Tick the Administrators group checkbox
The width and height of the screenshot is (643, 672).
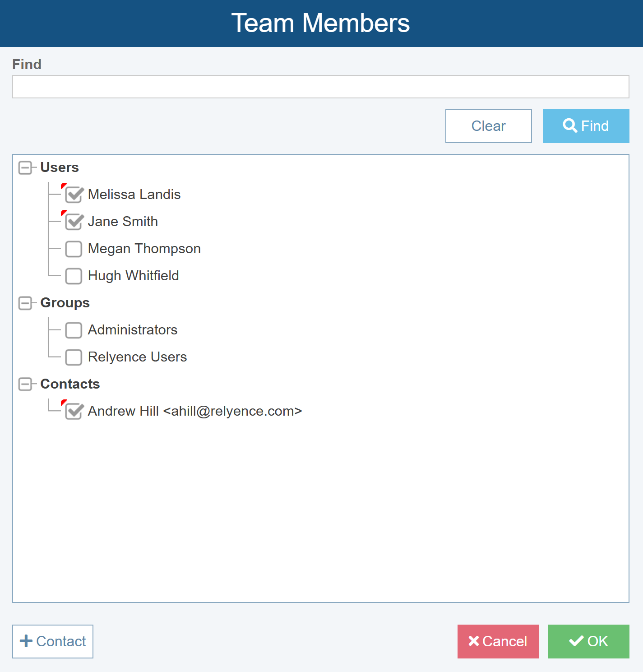(x=74, y=330)
